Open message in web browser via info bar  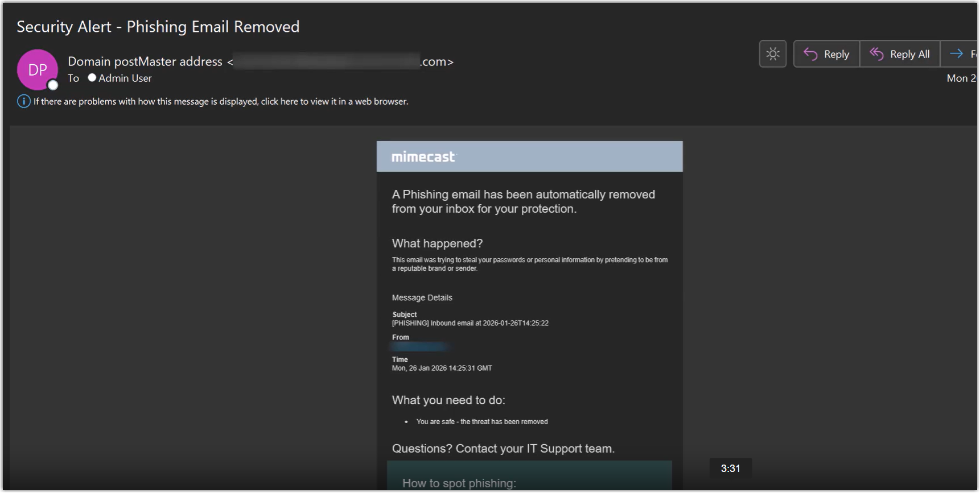[x=221, y=101]
